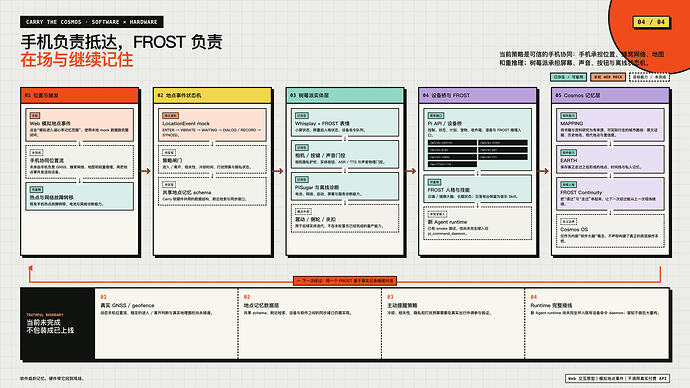Image resolution: width=690 pixels, height=388 pixels.
Task: Open the Web 模拟地点事件 card
Action: tap(80, 125)
